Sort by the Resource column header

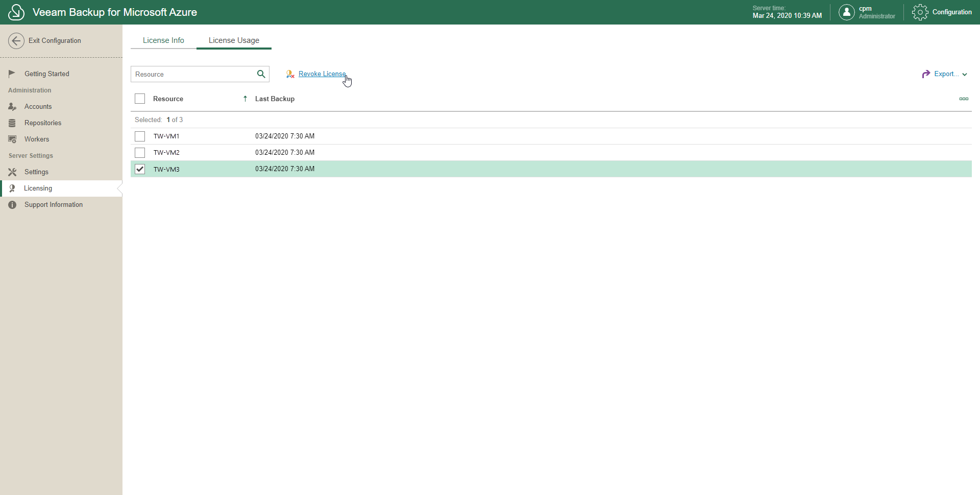coord(168,99)
